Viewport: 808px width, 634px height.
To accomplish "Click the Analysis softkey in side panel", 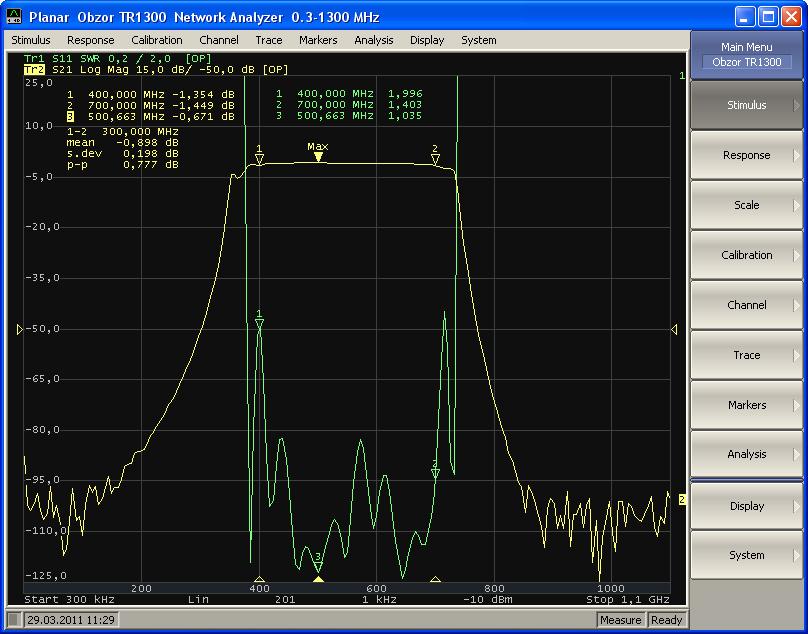I will 747,454.
